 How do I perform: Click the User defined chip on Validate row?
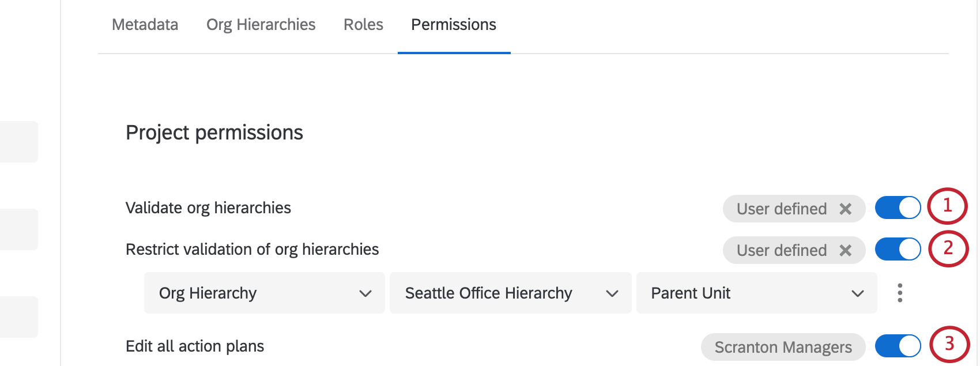pyautogui.click(x=782, y=209)
